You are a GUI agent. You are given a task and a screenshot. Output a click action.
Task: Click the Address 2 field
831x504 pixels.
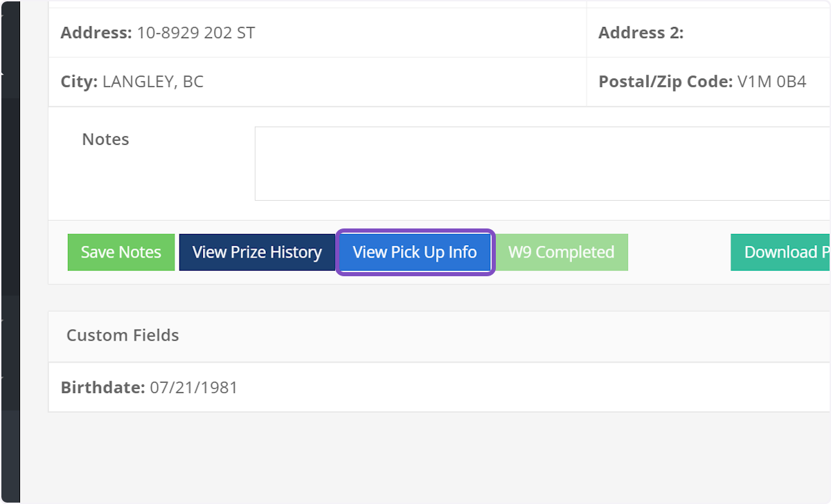click(x=641, y=32)
